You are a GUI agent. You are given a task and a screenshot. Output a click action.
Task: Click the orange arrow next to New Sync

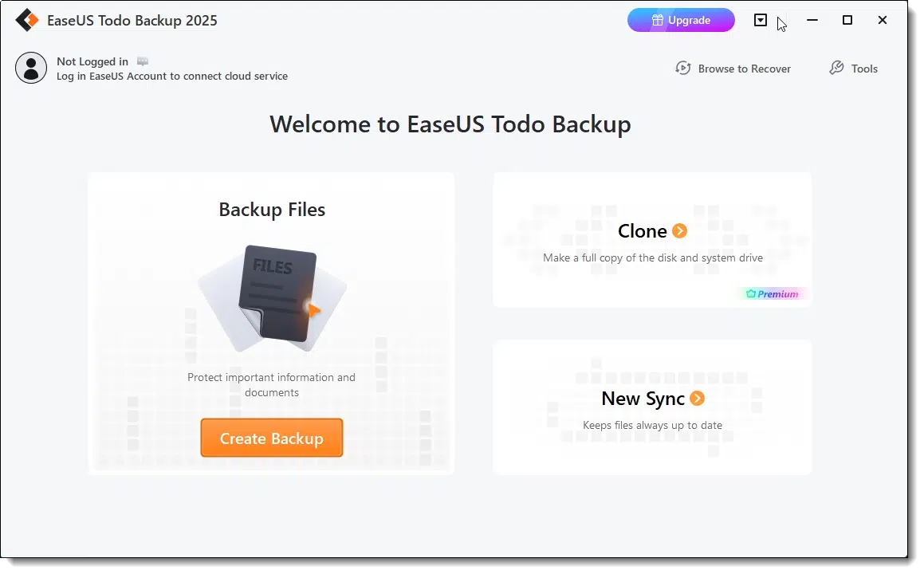pos(698,399)
